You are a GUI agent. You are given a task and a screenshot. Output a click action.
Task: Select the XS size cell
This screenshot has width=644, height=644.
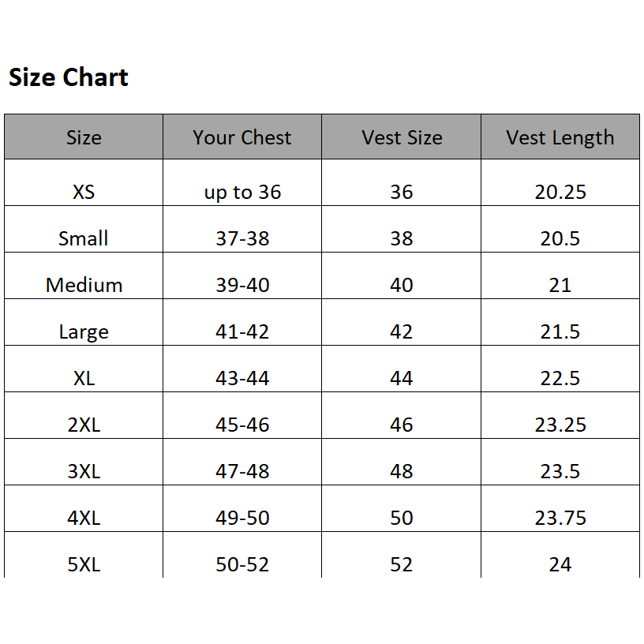click(x=84, y=192)
